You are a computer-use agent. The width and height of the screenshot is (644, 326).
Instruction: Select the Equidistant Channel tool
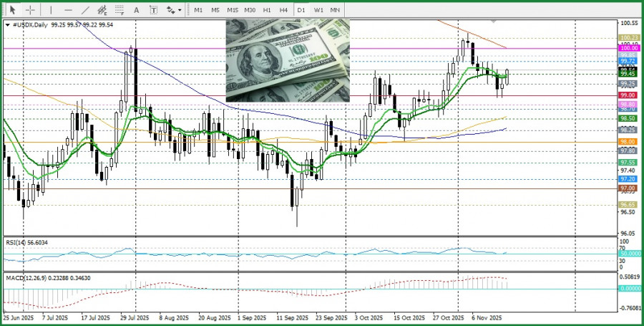[x=102, y=10]
